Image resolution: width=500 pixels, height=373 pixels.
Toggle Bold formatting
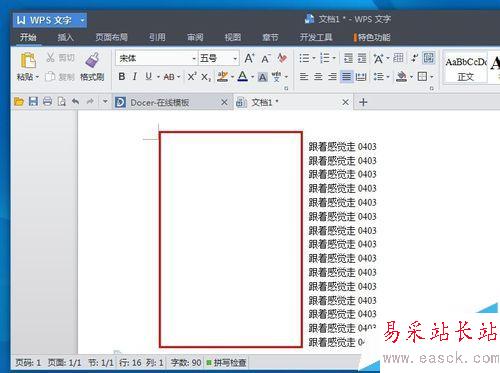point(122,77)
